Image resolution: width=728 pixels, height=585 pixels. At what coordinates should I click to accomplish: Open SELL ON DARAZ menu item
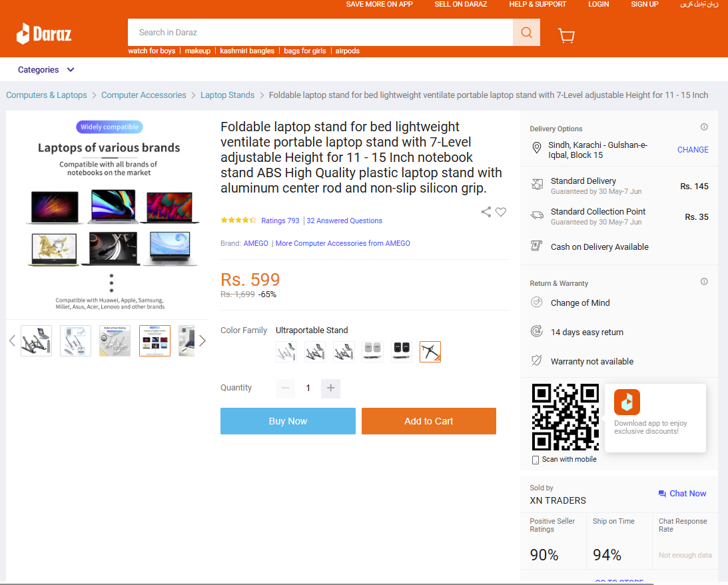click(460, 4)
